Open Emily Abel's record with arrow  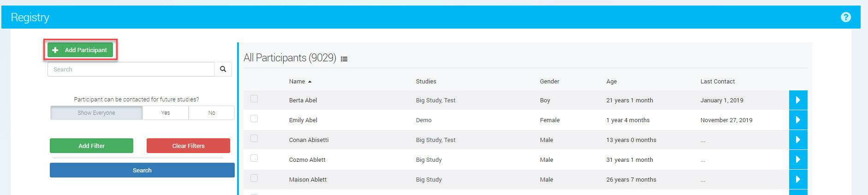(798, 120)
